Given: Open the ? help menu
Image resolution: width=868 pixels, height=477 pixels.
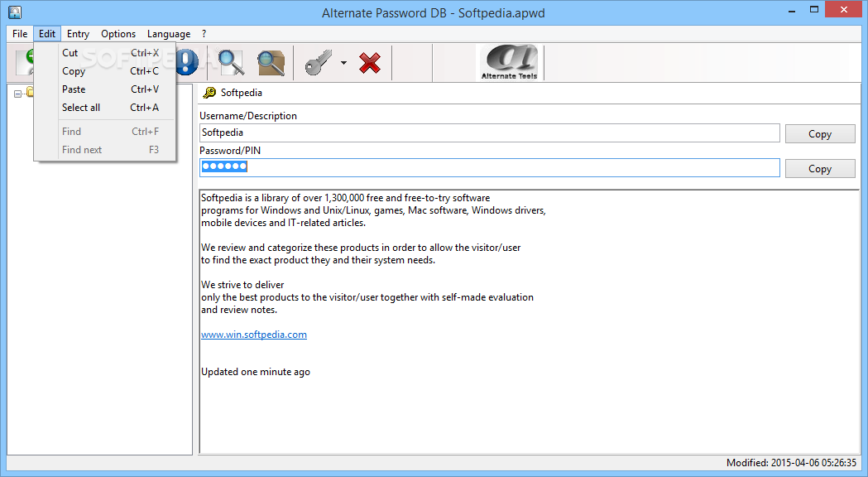Looking at the screenshot, I should [204, 34].
